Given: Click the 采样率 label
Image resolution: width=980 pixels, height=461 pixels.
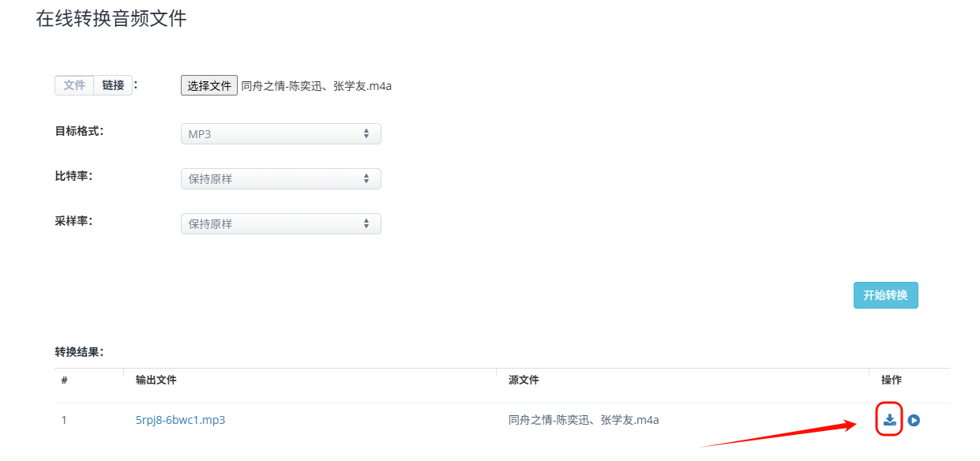Looking at the screenshot, I should click(73, 220).
